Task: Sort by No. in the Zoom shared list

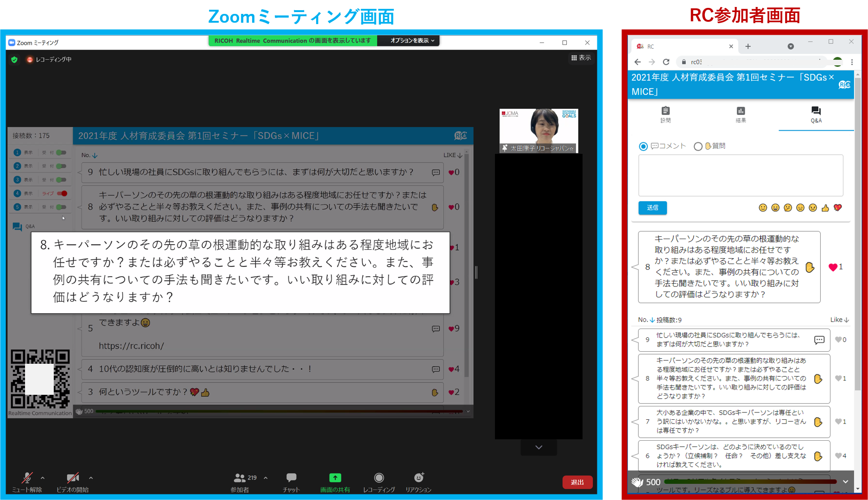Action: pos(89,155)
